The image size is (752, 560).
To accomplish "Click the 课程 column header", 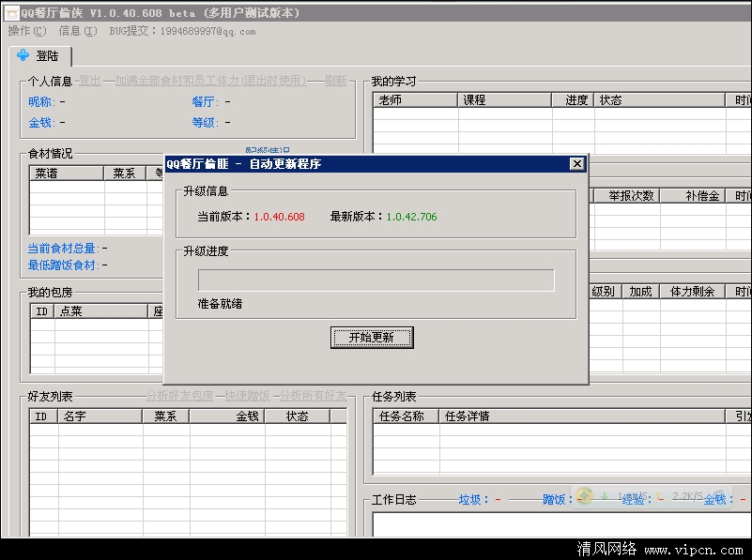I will (x=504, y=100).
